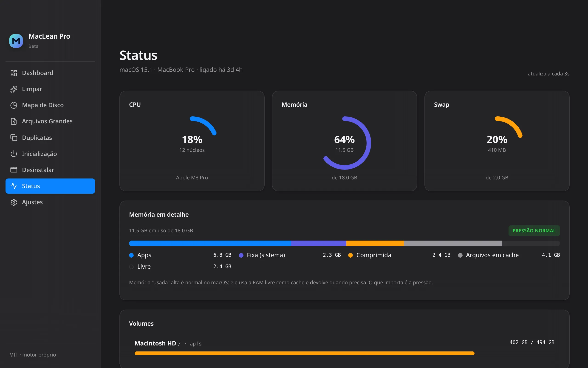The image size is (588, 368).
Task: Click the Mapa de Disco pie icon
Action: pos(14,105)
